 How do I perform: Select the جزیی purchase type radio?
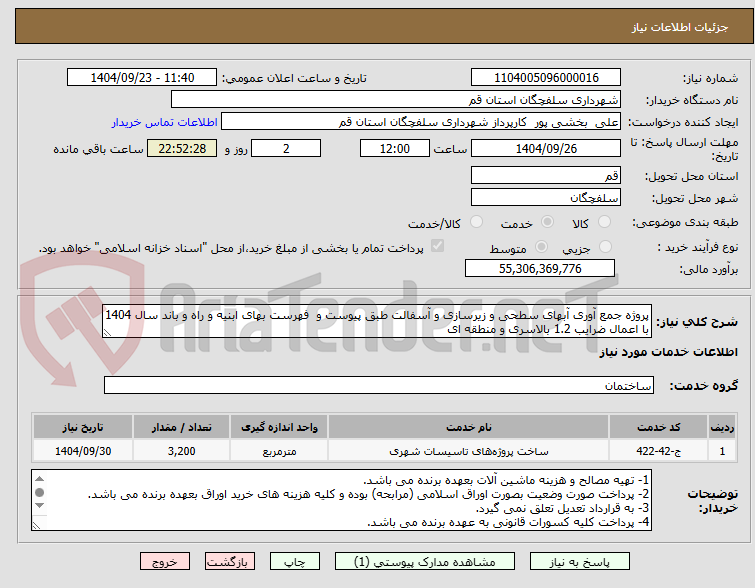(605, 247)
